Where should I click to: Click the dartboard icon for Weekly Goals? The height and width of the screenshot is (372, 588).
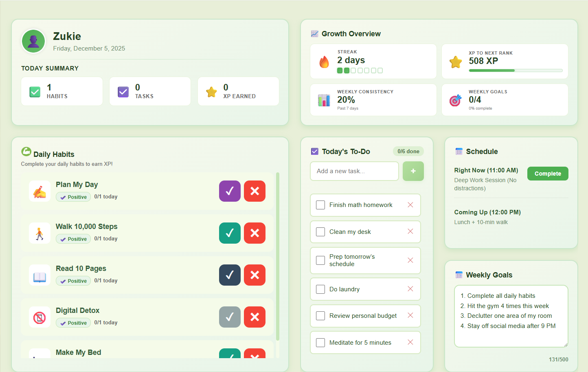point(456,100)
